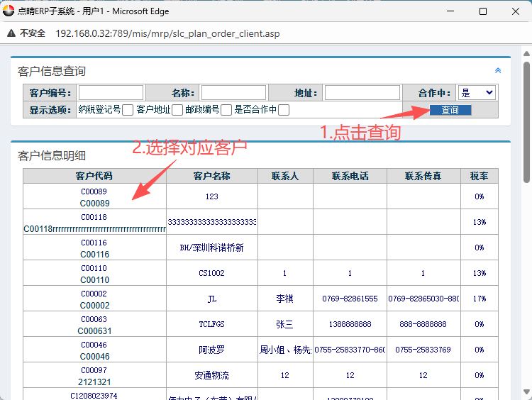Screen dimensions: 532x400
Task: Click the 名称 text field
Action: coord(233,93)
